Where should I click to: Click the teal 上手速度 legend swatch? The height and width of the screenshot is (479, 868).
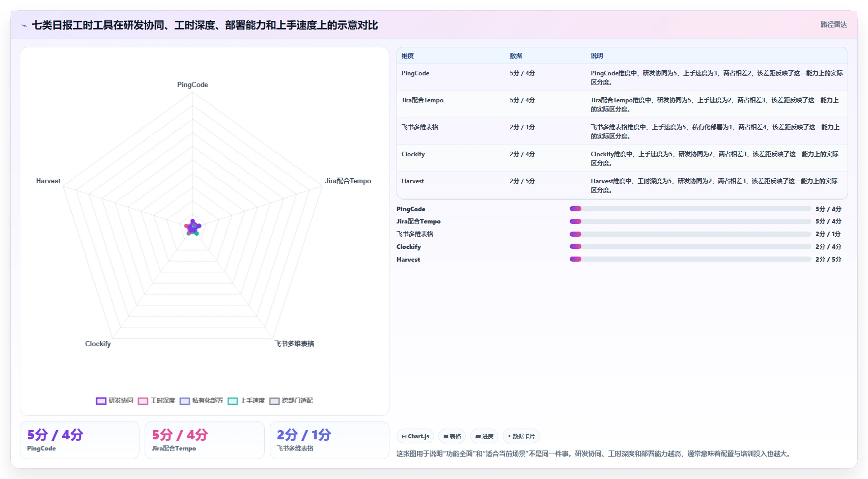233,401
